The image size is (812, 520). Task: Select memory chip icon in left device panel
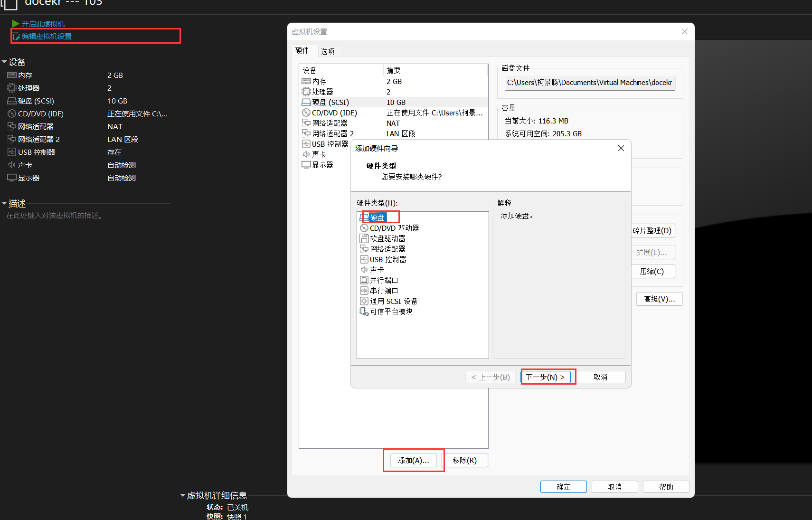point(12,76)
